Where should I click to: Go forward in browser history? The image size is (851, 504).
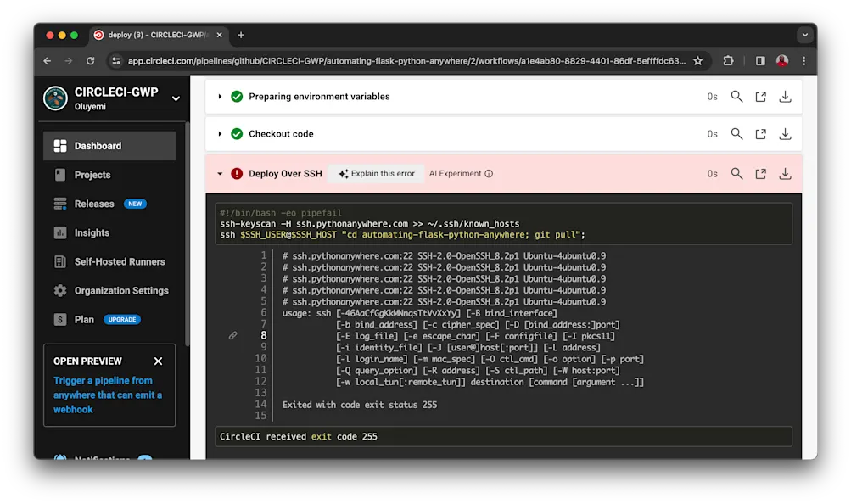pyautogui.click(x=69, y=61)
